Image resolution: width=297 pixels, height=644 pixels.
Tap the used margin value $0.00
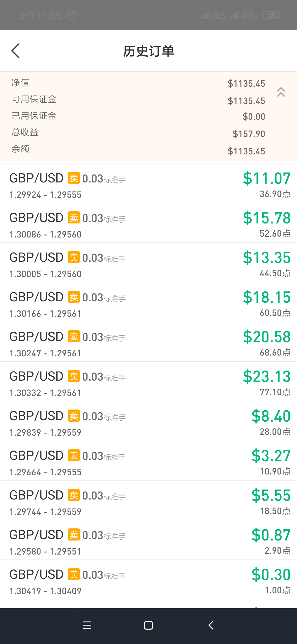coord(254,117)
